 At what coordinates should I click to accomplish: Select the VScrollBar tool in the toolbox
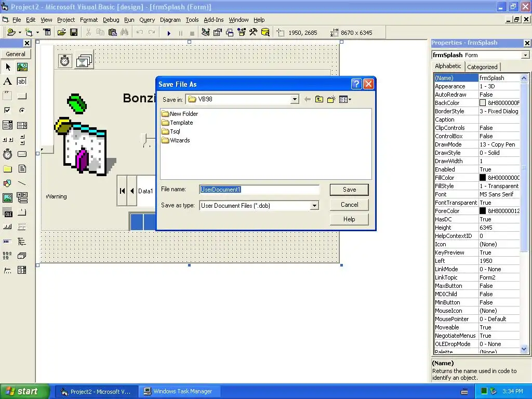(22, 140)
